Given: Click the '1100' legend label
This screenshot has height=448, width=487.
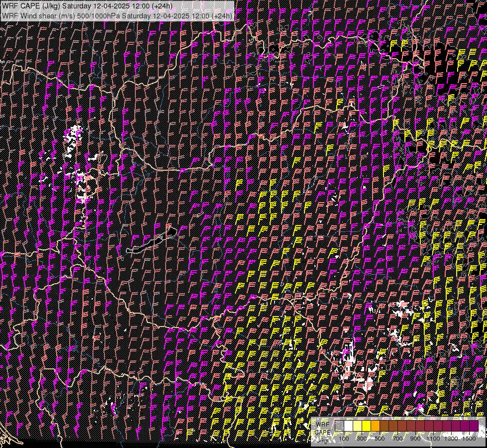Looking at the screenshot, I should pos(433,439).
